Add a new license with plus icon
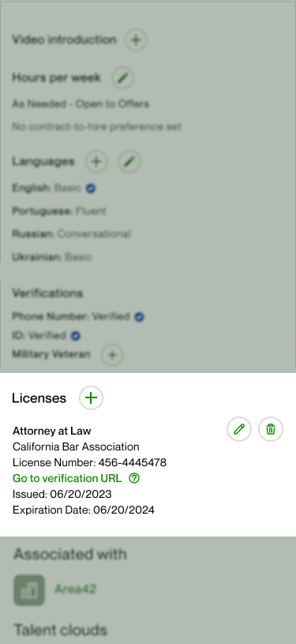Viewport: 296px width, 644px height. tap(91, 397)
